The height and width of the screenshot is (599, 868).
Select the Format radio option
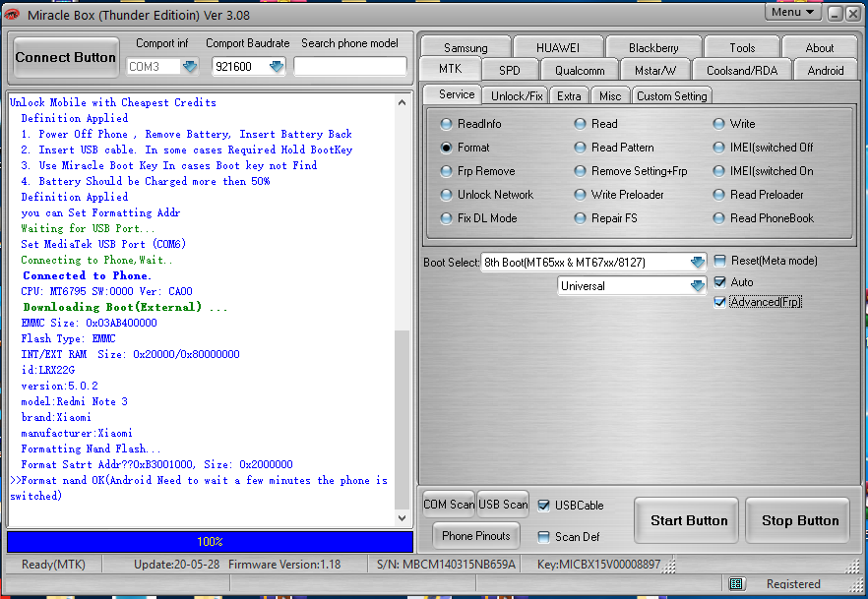click(x=446, y=148)
